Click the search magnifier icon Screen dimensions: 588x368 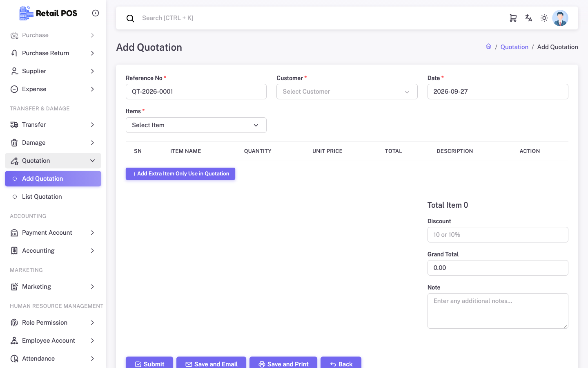click(130, 18)
